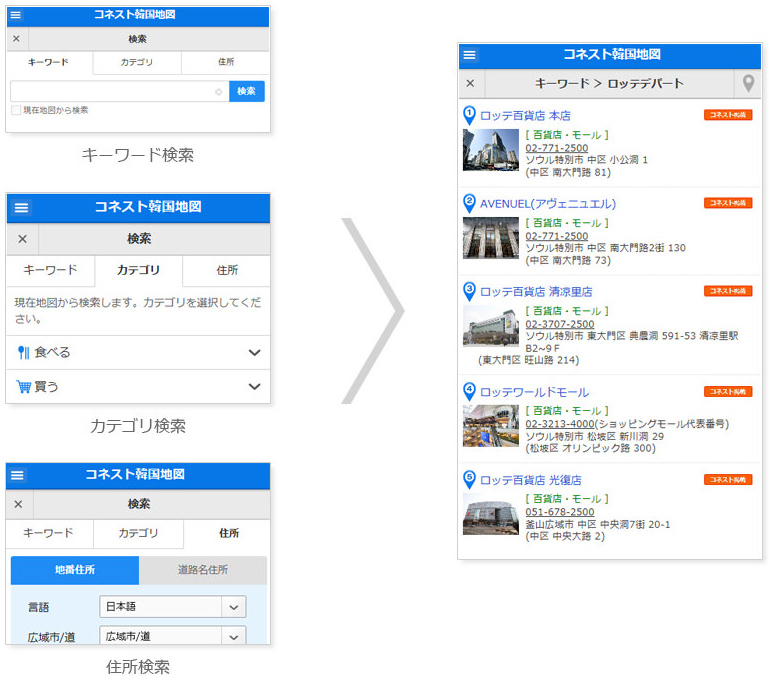Viewport: 774px width, 682px height.
Task: Expand the 買う category chevron
Action: tap(254, 387)
